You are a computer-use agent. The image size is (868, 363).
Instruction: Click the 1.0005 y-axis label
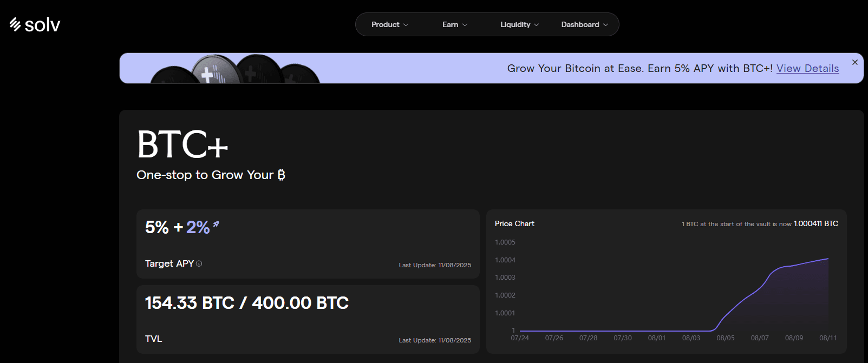[505, 242]
